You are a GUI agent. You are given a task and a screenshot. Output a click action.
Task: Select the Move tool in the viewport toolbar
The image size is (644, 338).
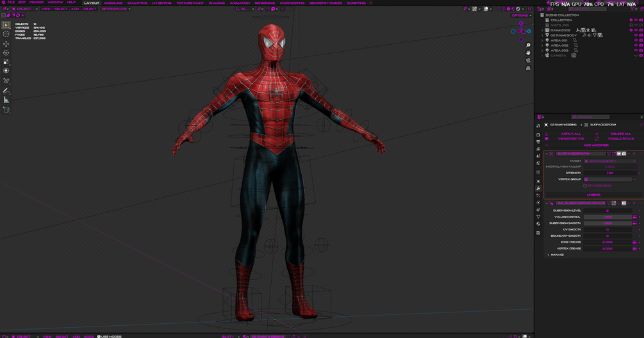[x=6, y=44]
